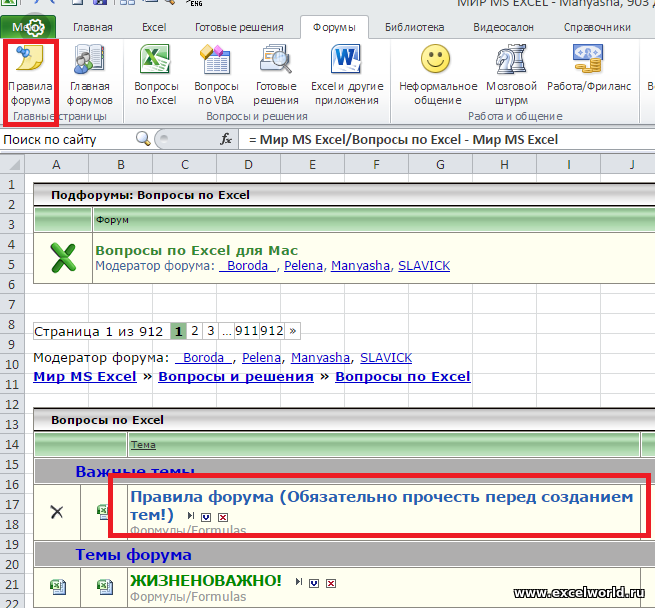
Task: Open the Правила форума topic
Action: coord(381,506)
